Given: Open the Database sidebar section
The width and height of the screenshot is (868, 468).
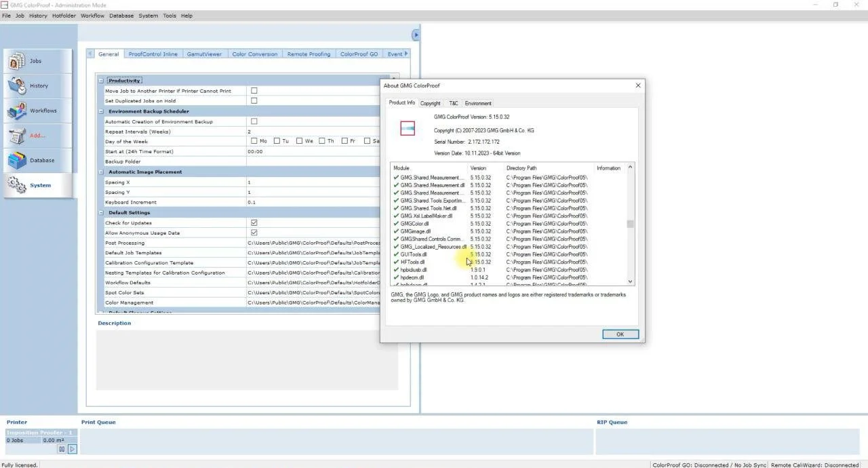Looking at the screenshot, I should pyautogui.click(x=38, y=161).
